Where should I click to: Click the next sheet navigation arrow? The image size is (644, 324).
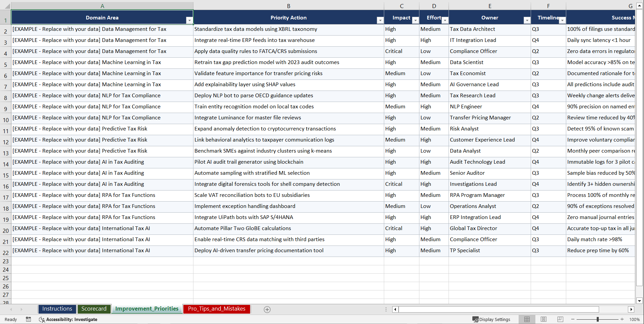tap(21, 309)
